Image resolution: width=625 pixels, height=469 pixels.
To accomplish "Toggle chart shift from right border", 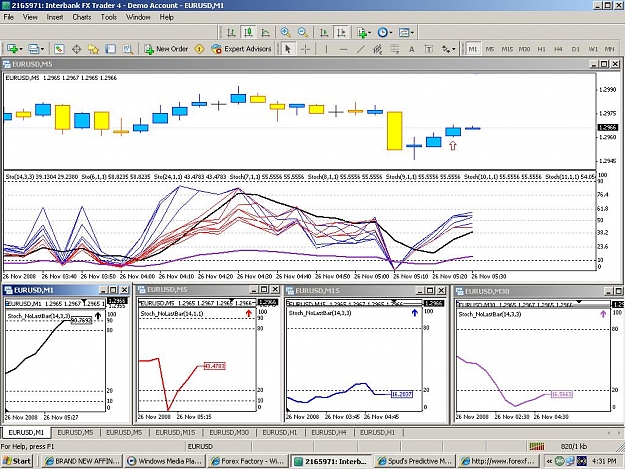I will [x=341, y=32].
